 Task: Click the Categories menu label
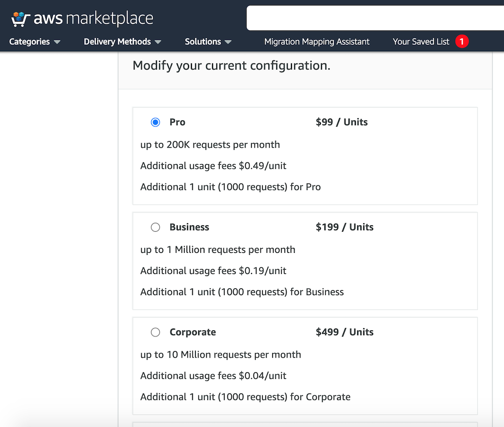(x=30, y=42)
